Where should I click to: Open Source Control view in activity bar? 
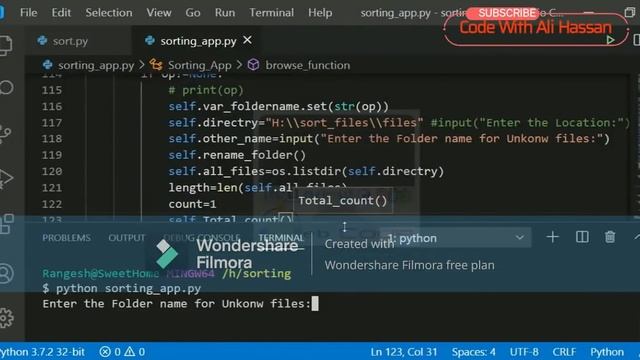point(6,133)
